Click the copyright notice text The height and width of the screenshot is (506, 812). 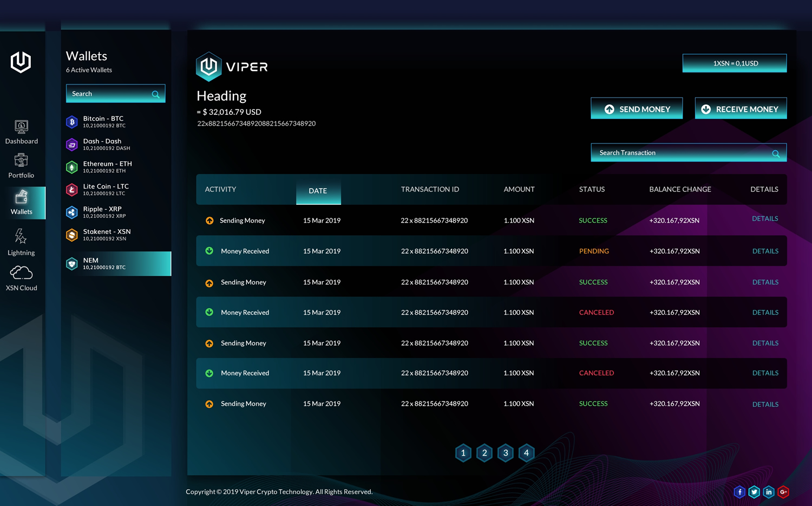coord(279,492)
